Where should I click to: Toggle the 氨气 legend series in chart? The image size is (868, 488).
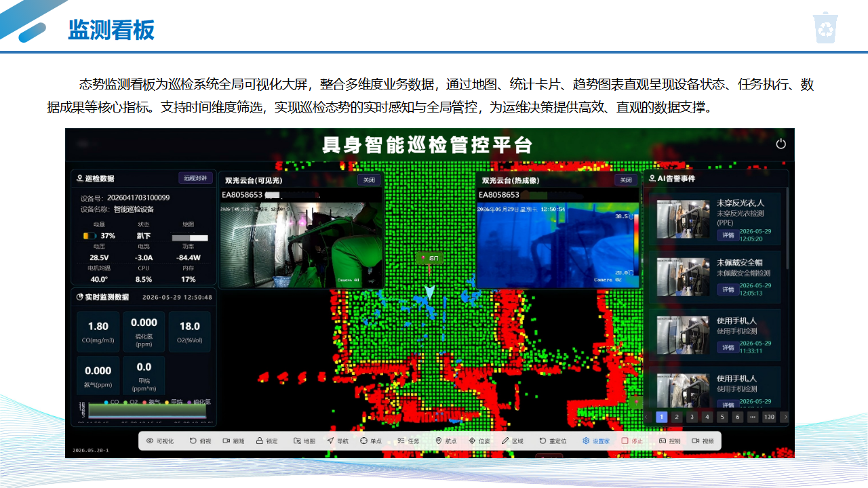tap(151, 402)
